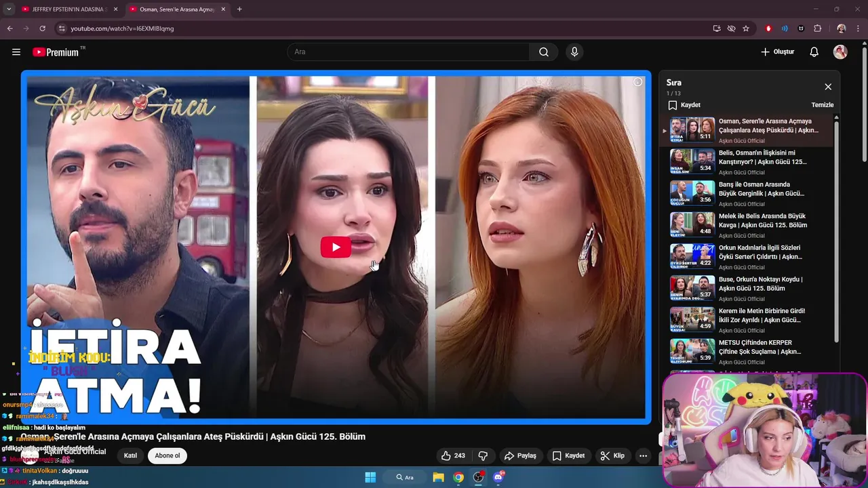Image resolution: width=868 pixels, height=488 pixels.
Task: Open the blue sound-waves extension
Action: coord(785,28)
